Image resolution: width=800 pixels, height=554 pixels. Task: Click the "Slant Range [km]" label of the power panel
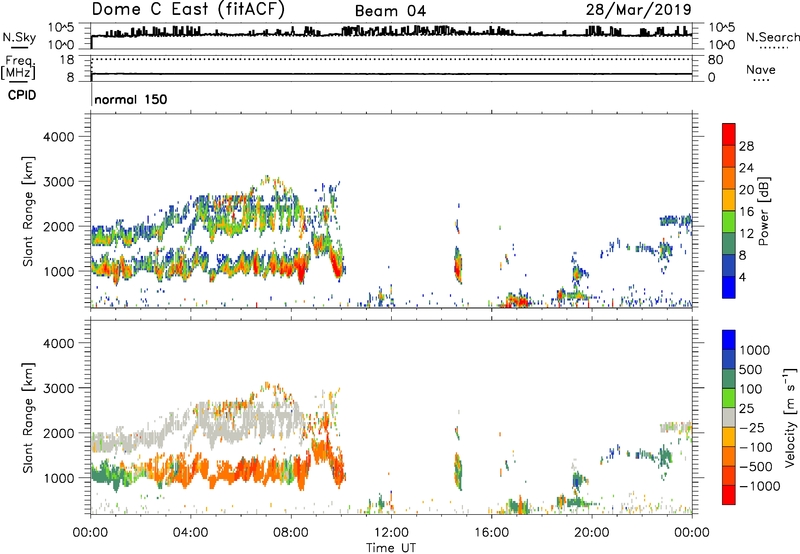(28, 212)
